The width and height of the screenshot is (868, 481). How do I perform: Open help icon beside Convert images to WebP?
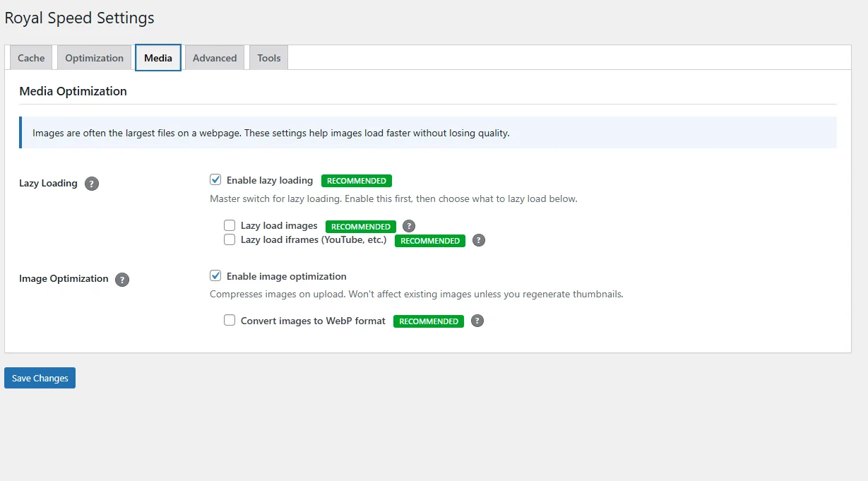pos(477,321)
